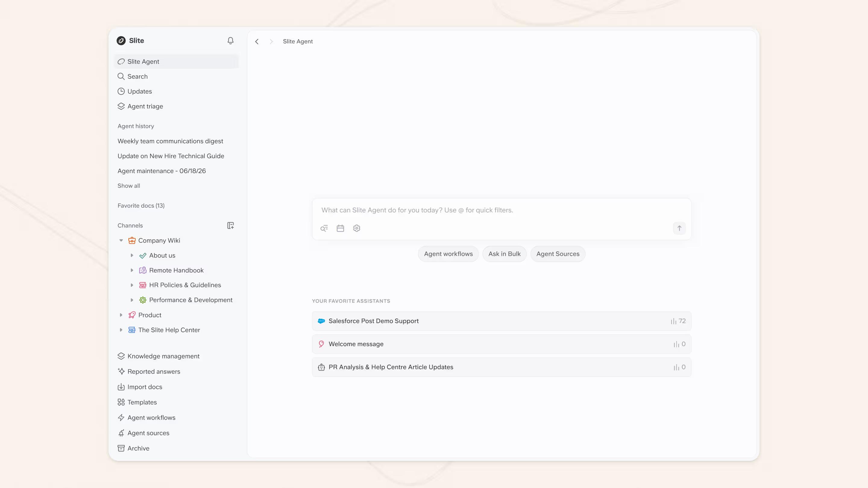Click the HR Policies & Guidelines icon

pyautogui.click(x=143, y=285)
